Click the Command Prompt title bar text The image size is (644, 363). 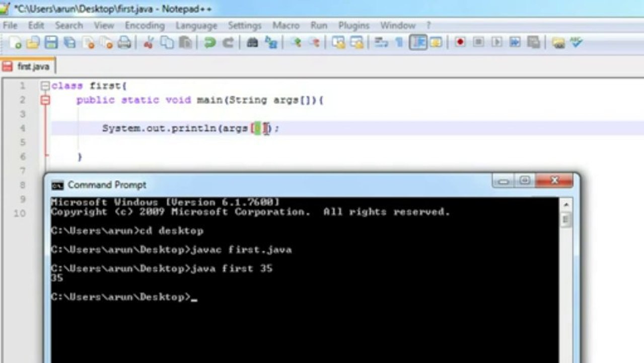pyautogui.click(x=107, y=185)
